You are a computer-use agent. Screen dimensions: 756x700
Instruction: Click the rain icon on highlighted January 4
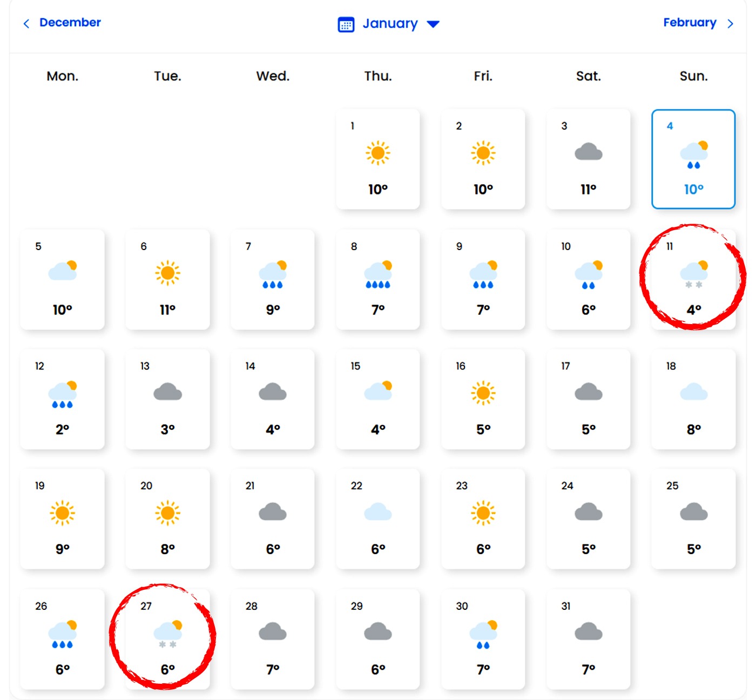(x=693, y=155)
